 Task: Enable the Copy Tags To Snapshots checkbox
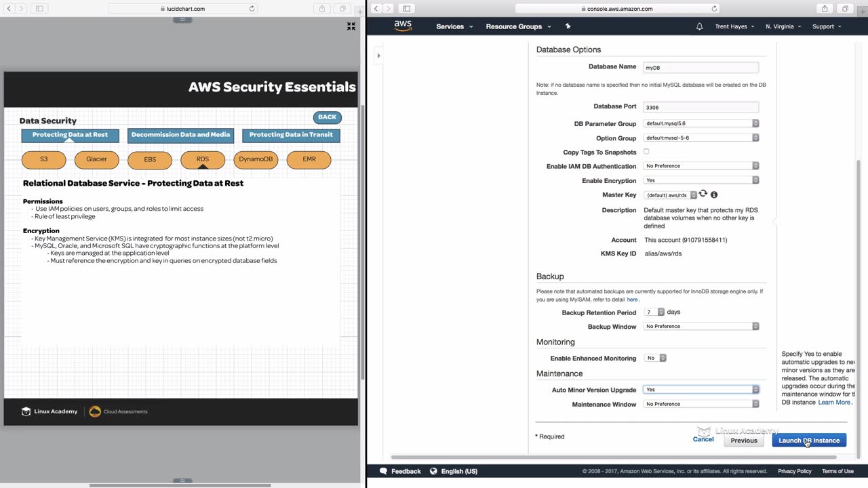coord(646,152)
